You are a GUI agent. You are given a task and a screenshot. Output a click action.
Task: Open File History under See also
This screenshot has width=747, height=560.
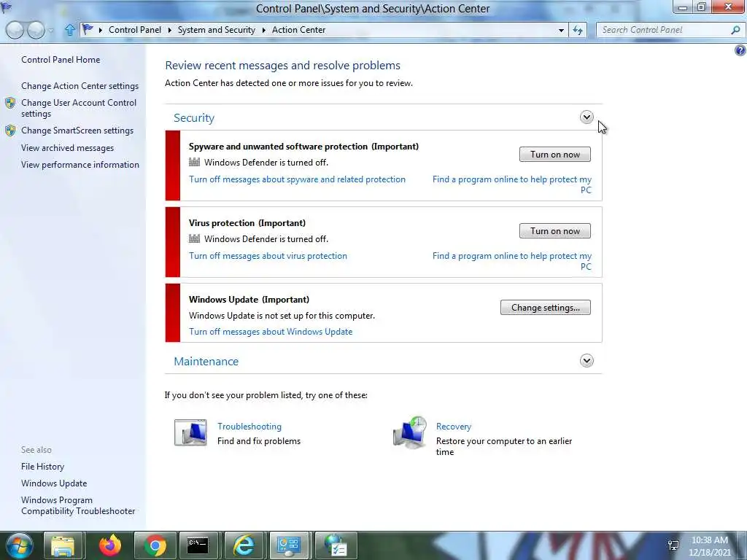point(42,467)
